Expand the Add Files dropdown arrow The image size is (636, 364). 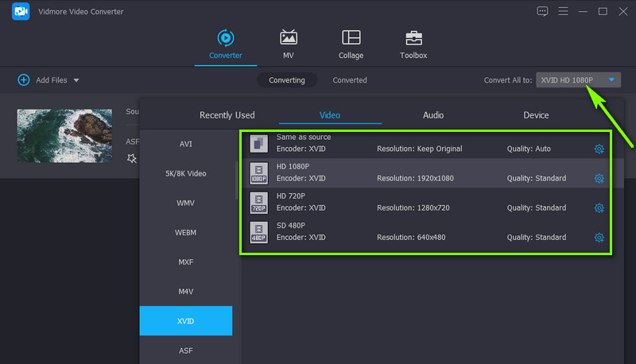pyautogui.click(x=76, y=80)
